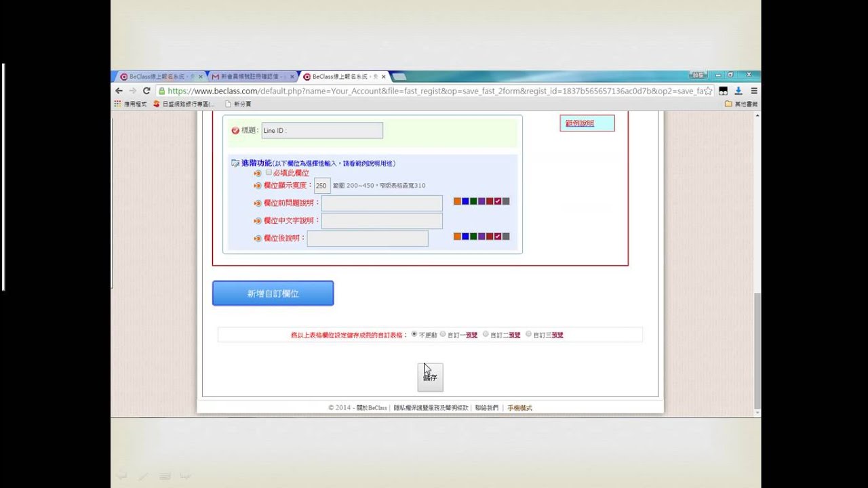Pick the checked magenta swatch in 欄位後說明 row
Screen dimensions: 868x488
pos(498,237)
